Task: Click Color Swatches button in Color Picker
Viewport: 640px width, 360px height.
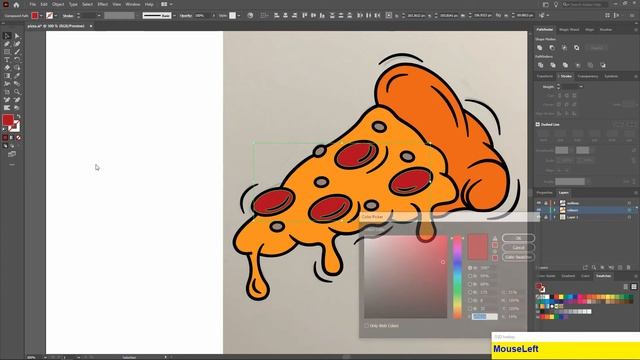Action: pyautogui.click(x=518, y=257)
